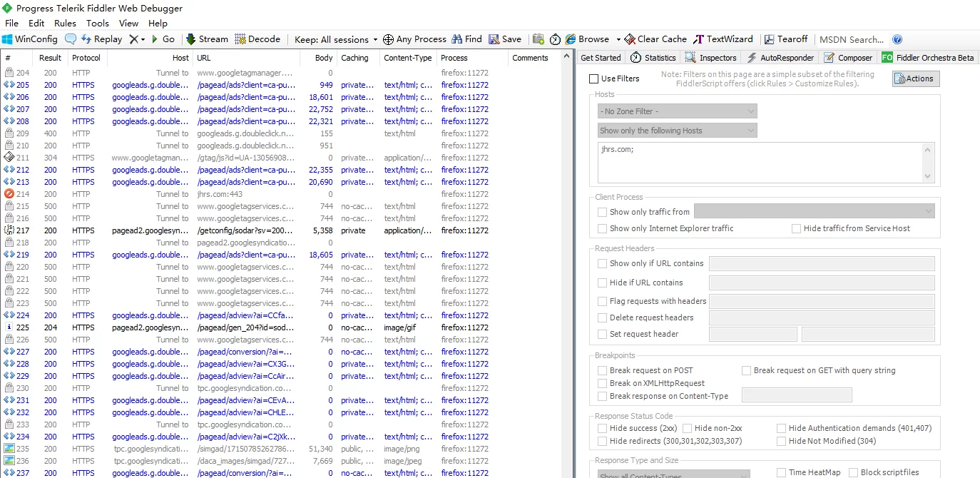Viewport: 980px width, 478px height.
Task: Check Flag requests with headers
Action: [x=603, y=302]
